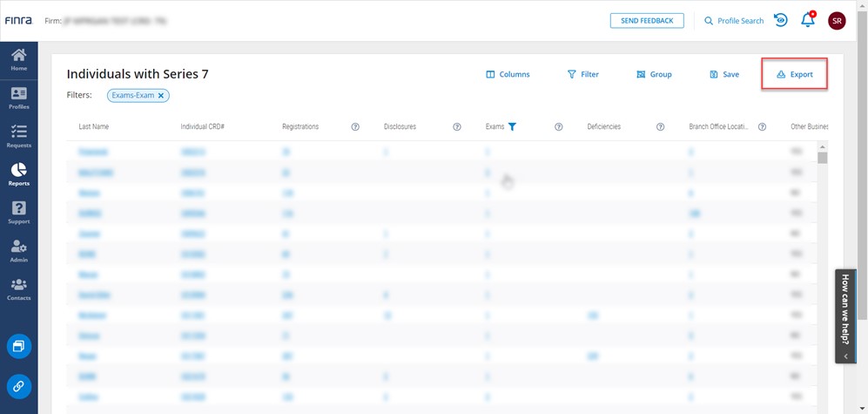This screenshot has height=414, width=868.
Task: Open Admin section in the sidebar
Action: coord(18,251)
